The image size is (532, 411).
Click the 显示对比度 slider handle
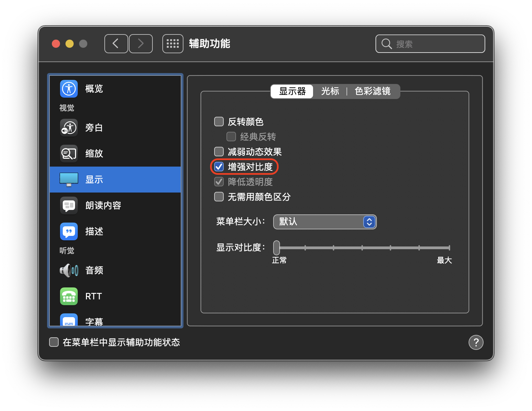tap(277, 247)
